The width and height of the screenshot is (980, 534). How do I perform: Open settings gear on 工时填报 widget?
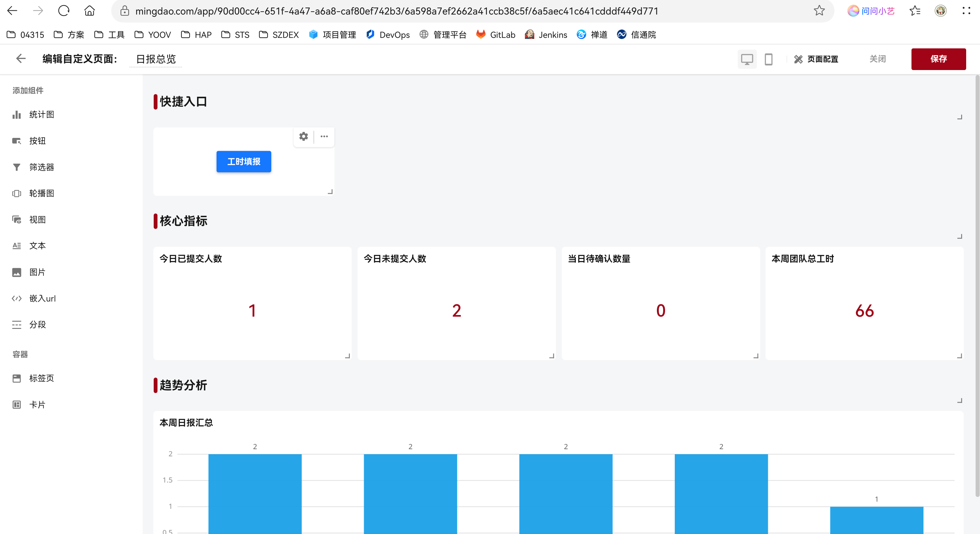pos(304,136)
